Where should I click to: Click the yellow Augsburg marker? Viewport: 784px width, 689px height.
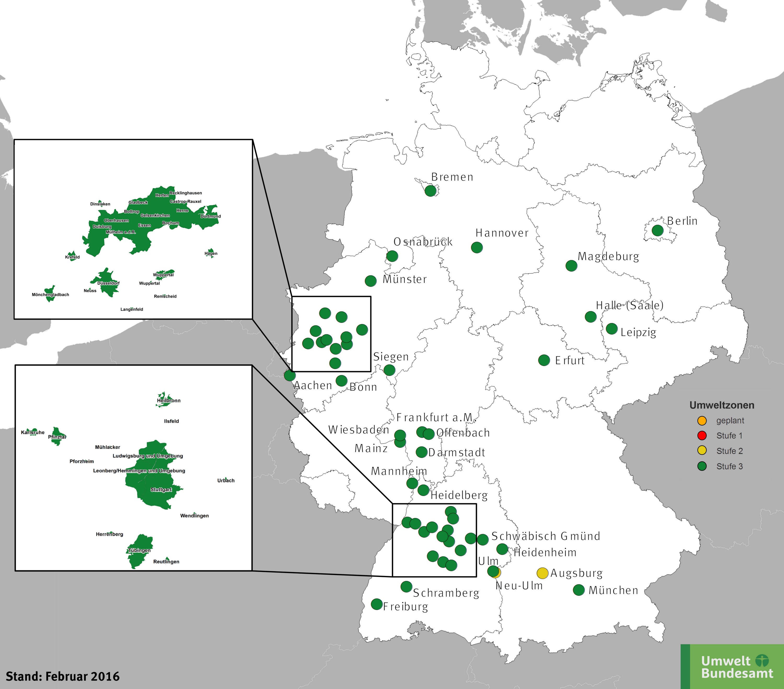542,573
